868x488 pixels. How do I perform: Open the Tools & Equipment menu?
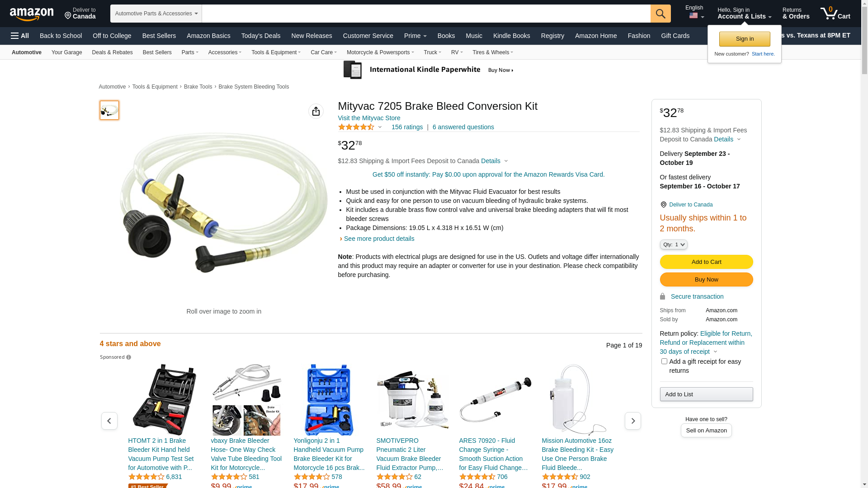[x=276, y=52]
